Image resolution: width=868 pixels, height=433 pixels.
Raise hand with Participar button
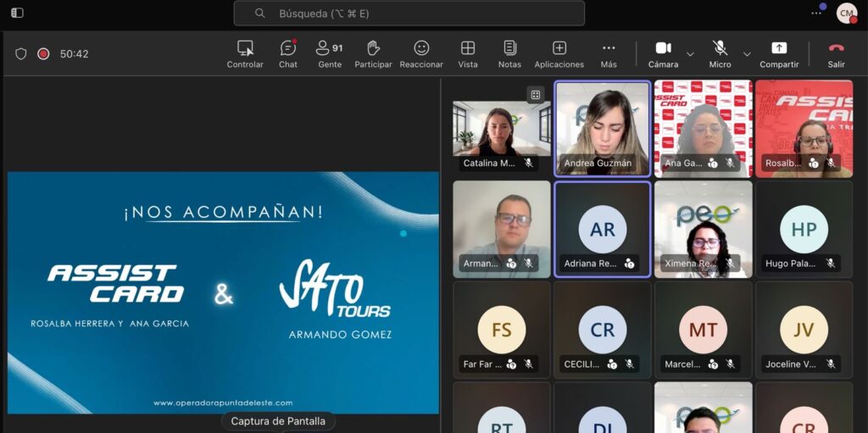[373, 54]
